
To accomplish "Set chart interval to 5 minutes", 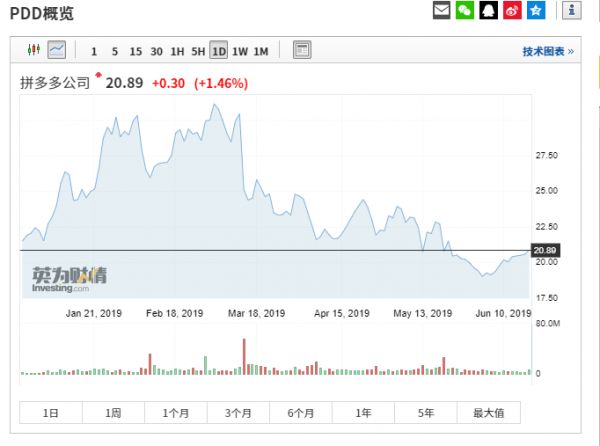I will pos(115,51).
